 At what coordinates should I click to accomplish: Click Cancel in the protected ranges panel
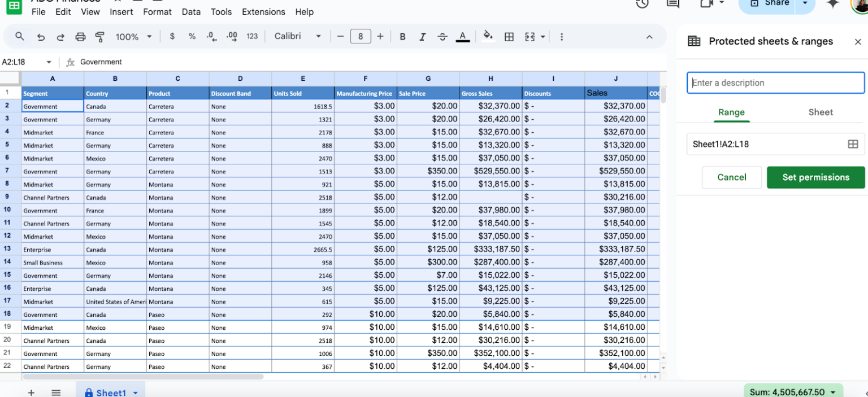point(731,177)
